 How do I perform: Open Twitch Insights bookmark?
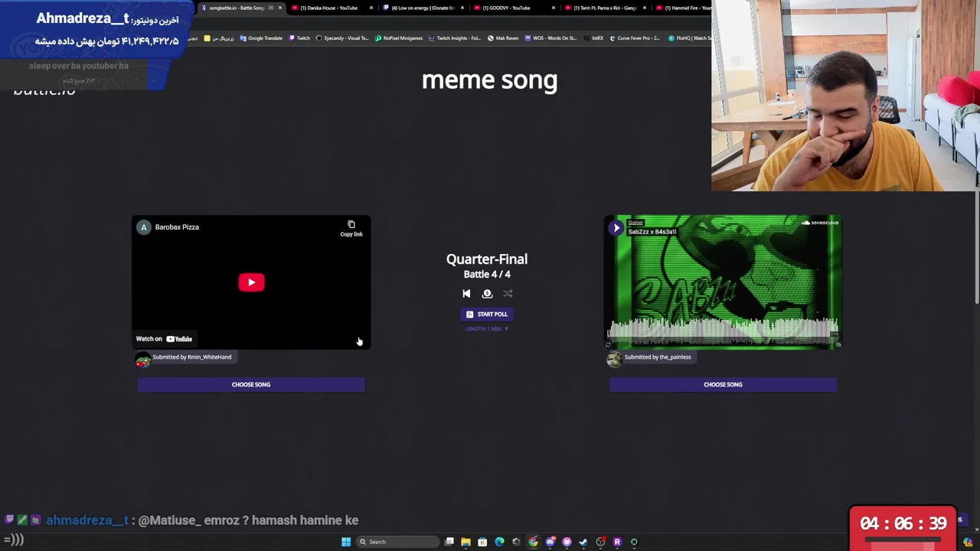455,38
